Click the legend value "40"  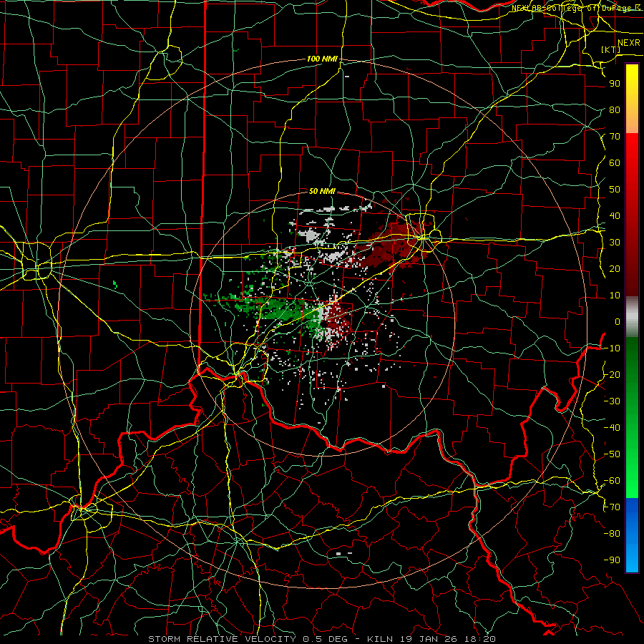[x=615, y=216]
